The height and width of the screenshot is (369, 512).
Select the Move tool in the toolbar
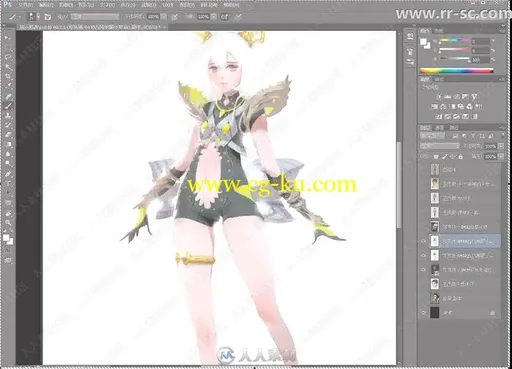8,38
